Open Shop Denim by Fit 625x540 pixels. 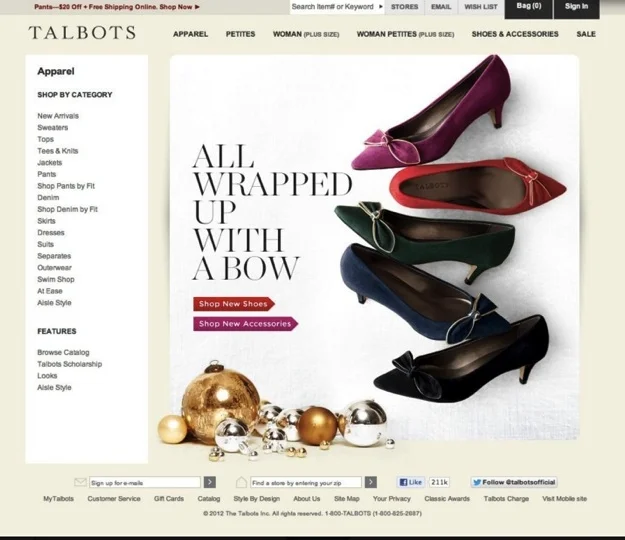point(67,209)
